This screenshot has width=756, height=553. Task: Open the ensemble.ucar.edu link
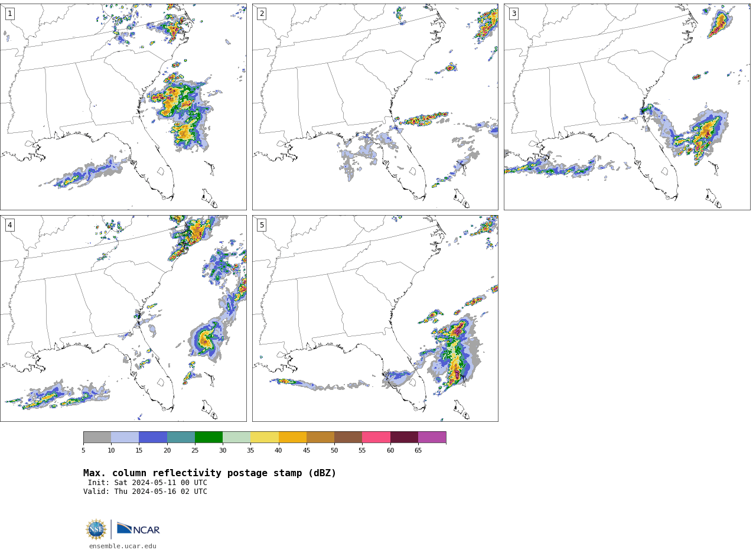coord(123,547)
